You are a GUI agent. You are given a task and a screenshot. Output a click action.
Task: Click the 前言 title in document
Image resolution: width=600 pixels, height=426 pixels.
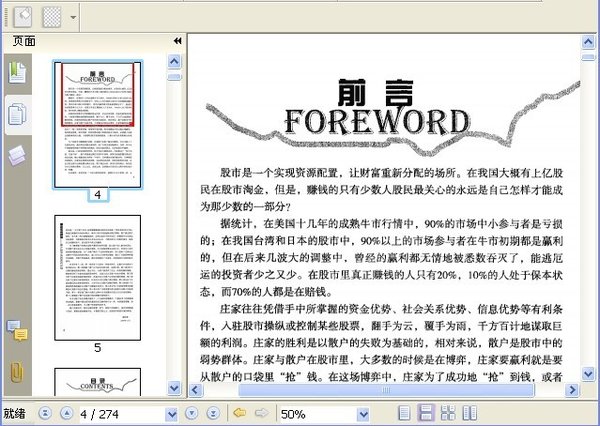[376, 92]
